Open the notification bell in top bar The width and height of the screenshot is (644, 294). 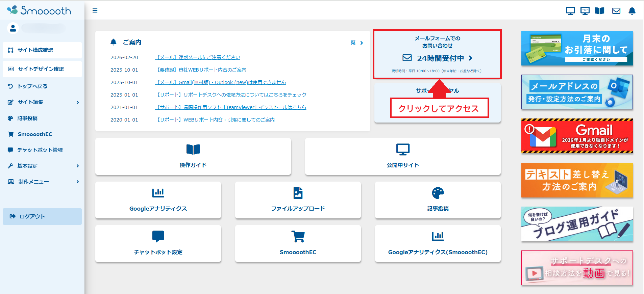tap(632, 11)
